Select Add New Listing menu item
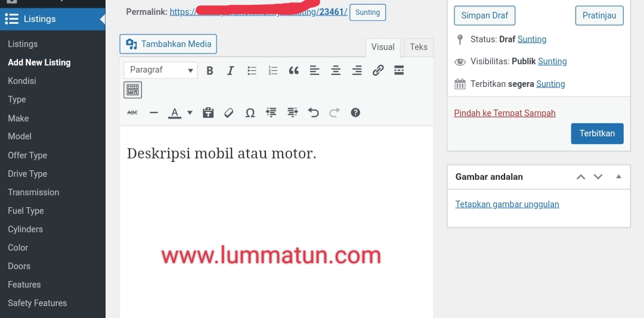Viewport: 644px width, 318px height. point(39,63)
